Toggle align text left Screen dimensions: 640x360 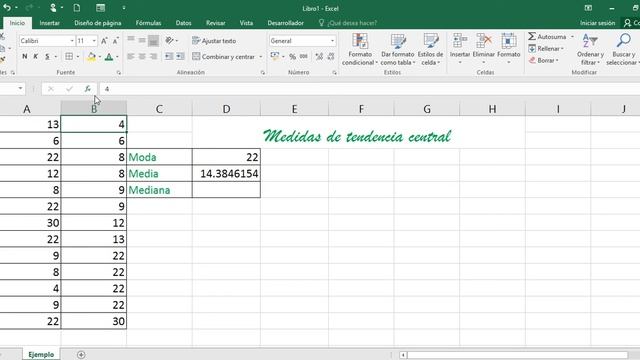(x=131, y=56)
